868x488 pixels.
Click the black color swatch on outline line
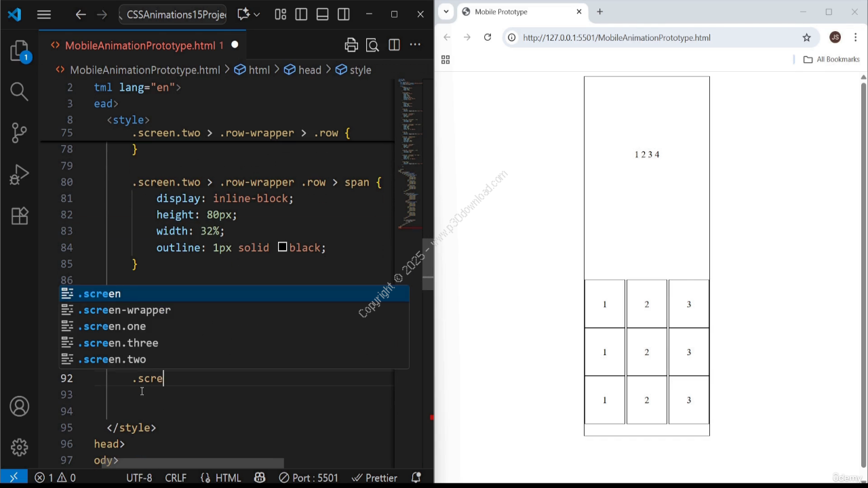(282, 247)
